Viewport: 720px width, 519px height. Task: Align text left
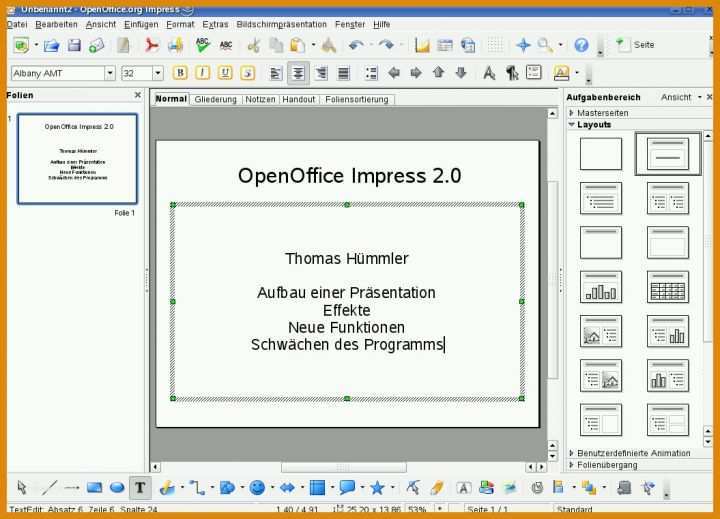click(x=276, y=73)
